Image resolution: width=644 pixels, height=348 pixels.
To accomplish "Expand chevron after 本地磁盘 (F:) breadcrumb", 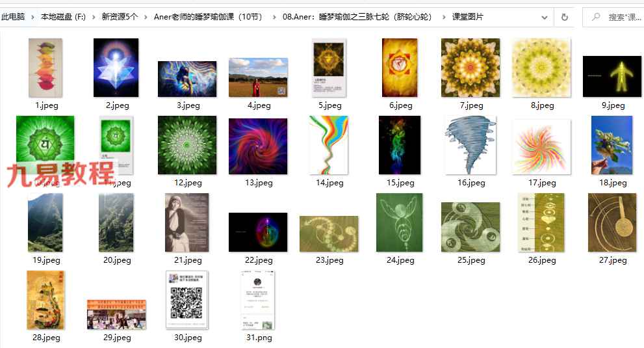I will [94, 17].
